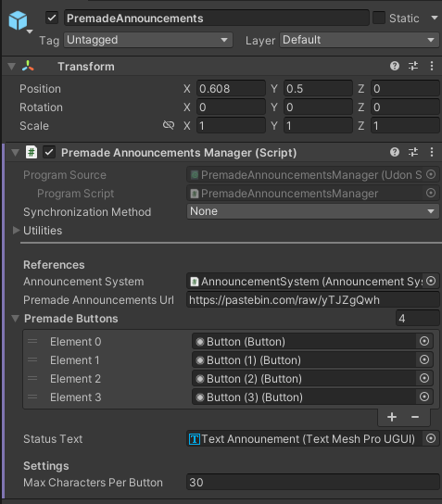Click the C# script icon
This screenshot has width=442, height=504.
(x=32, y=152)
